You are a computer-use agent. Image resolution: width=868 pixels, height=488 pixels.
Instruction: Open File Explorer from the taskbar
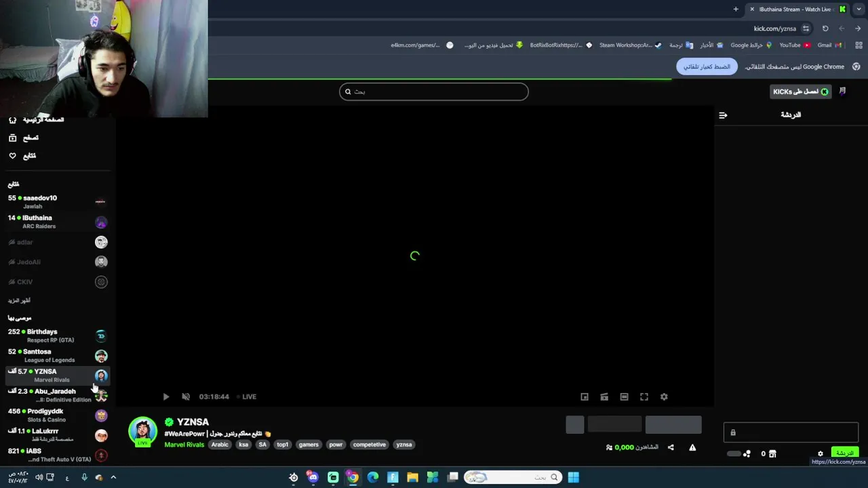pyautogui.click(x=412, y=477)
